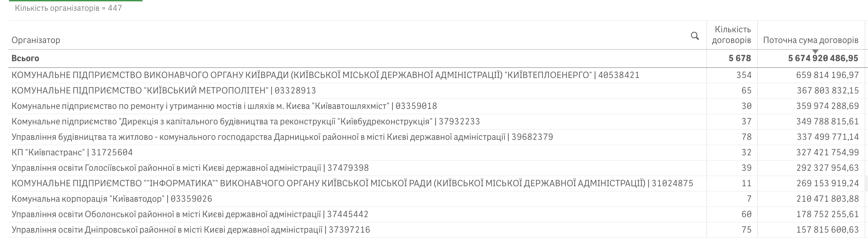The width and height of the screenshot is (868, 238).
Task: Click the search icon in the Організатор column
Action: click(x=695, y=36)
